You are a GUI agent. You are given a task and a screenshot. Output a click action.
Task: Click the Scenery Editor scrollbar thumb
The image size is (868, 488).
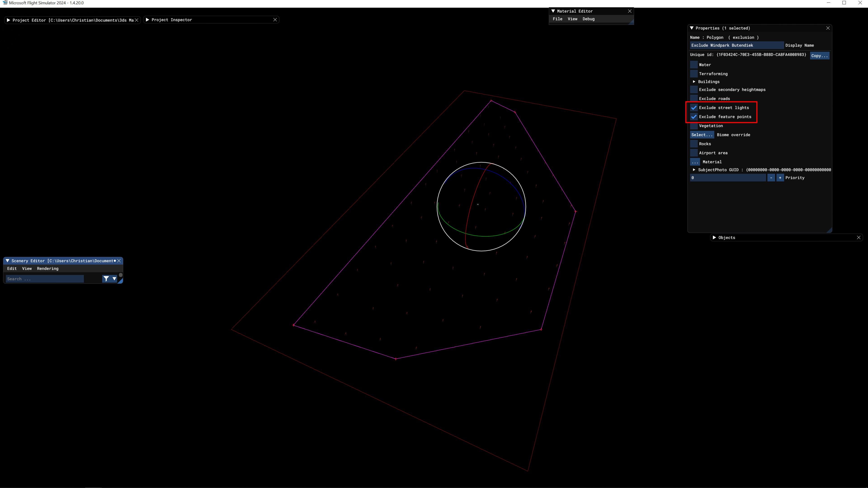tap(121, 275)
